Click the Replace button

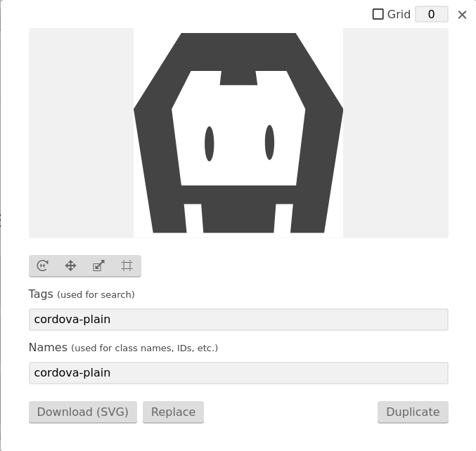click(x=174, y=412)
